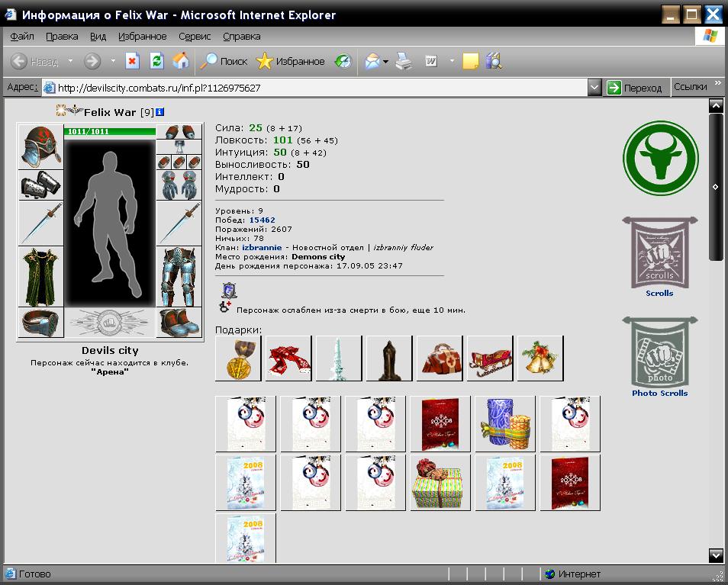Screen dimensions: 728x585
Task: Click the left-hand sword slot
Action: tap(41, 223)
